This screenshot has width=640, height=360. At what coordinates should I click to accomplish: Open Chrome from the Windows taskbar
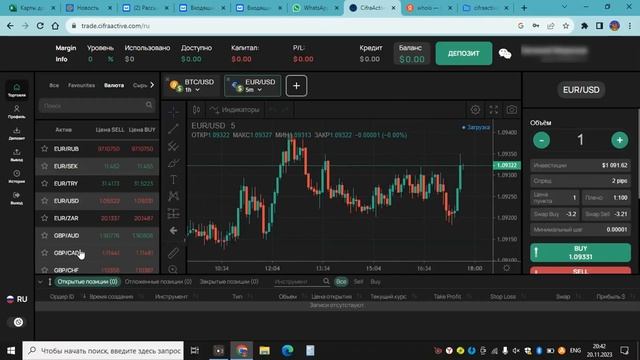click(242, 350)
